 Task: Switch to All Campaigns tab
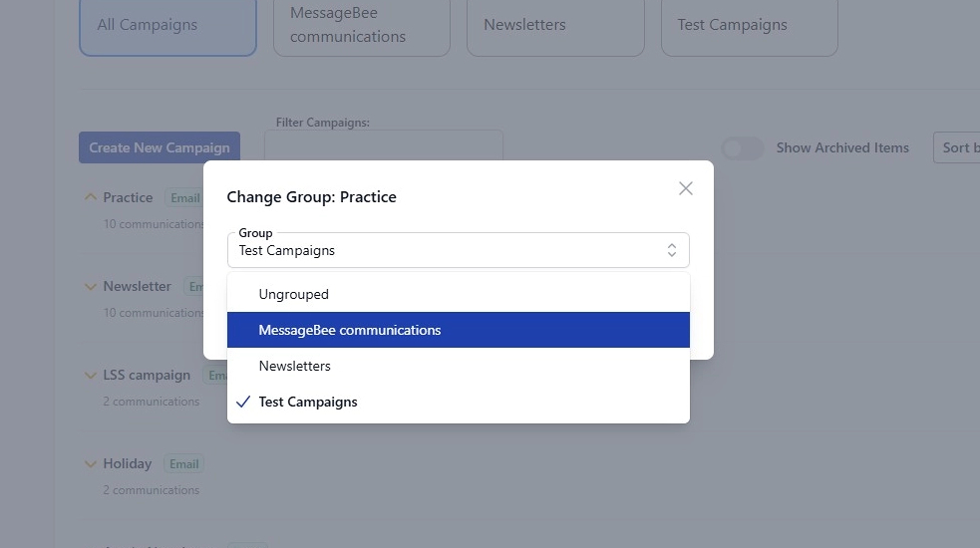click(x=167, y=25)
